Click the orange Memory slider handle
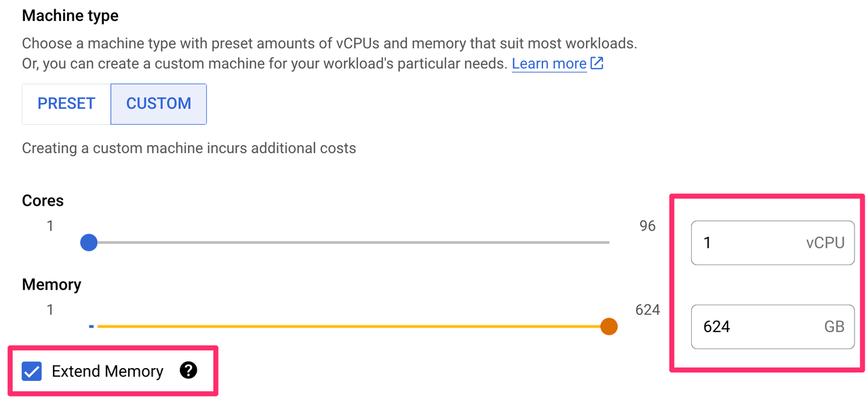Screen dimensions: 868x402 coord(608,326)
